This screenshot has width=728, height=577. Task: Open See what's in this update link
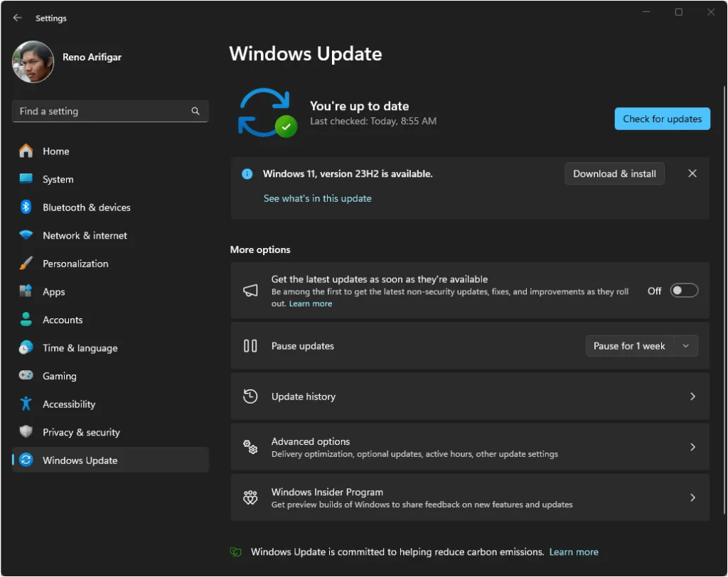pos(317,198)
